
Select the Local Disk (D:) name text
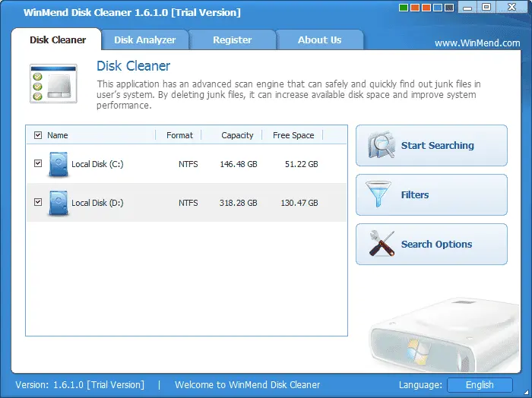pos(97,203)
